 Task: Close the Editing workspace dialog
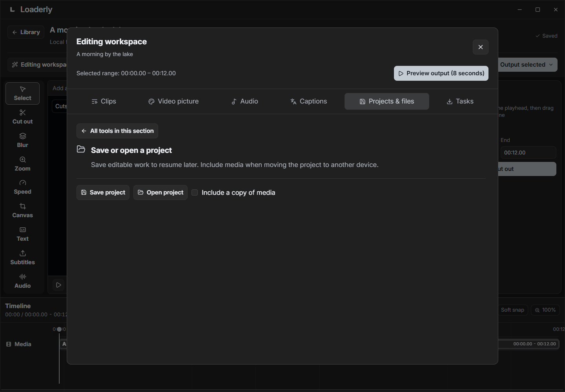480,47
